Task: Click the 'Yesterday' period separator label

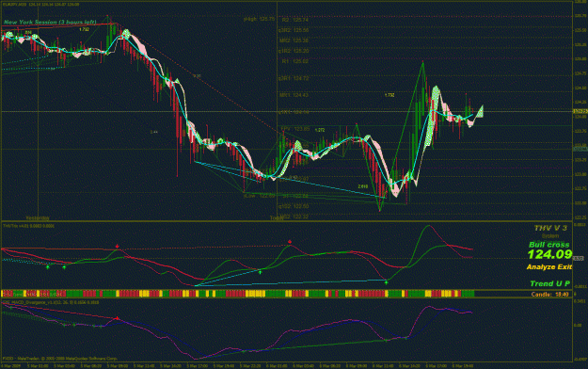Action: (37, 217)
